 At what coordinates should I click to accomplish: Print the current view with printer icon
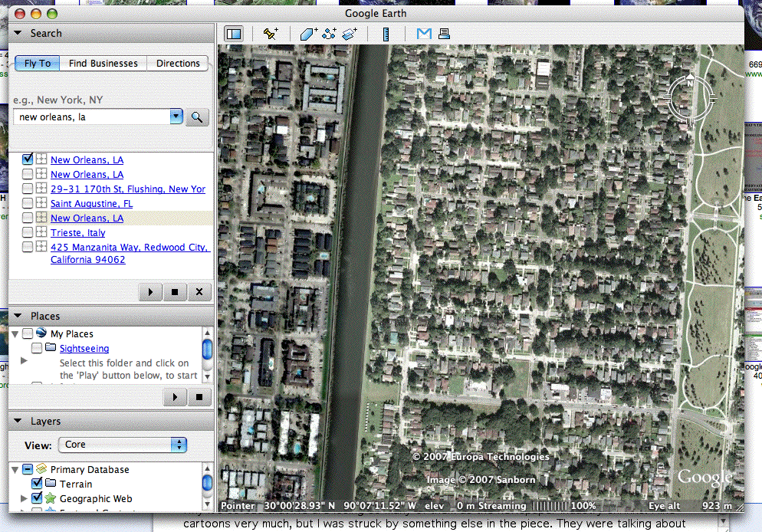pos(444,34)
